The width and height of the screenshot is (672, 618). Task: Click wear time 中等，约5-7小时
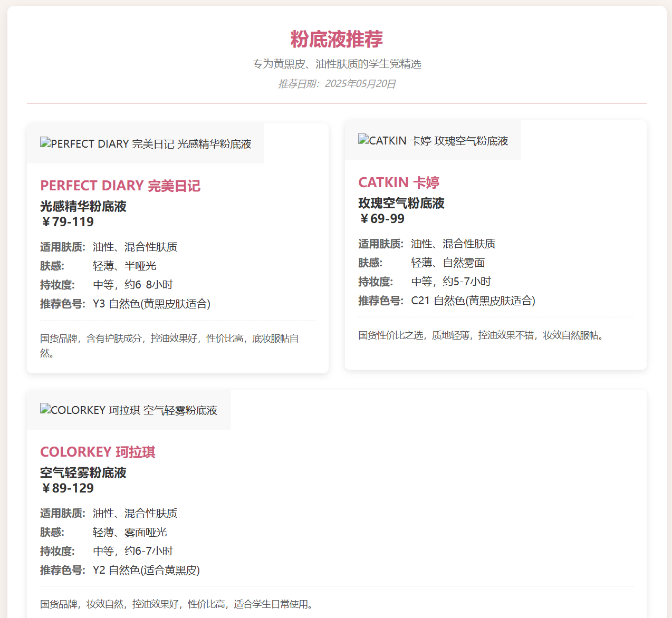tap(451, 282)
